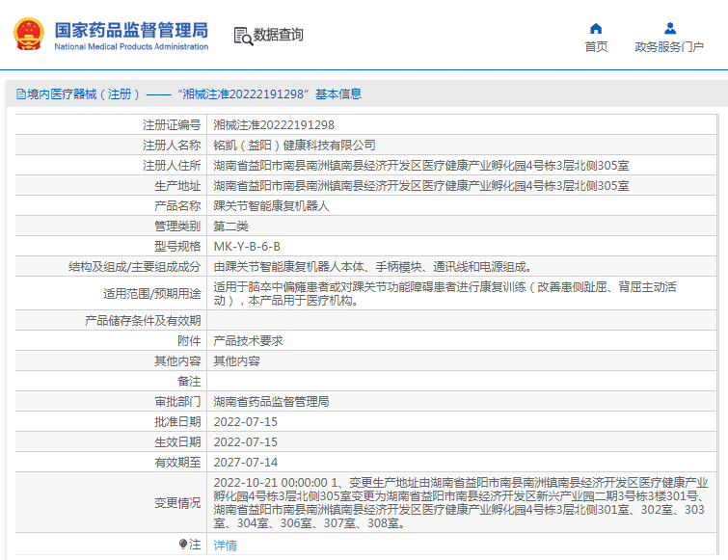Open the 详情 details link
The image size is (728, 560).
226,546
